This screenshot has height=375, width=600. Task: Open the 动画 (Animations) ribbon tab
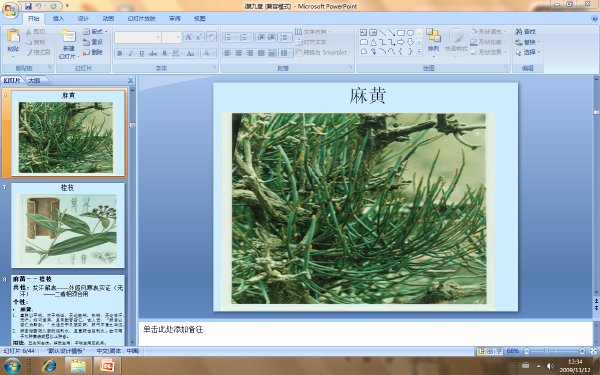pyautogui.click(x=108, y=18)
